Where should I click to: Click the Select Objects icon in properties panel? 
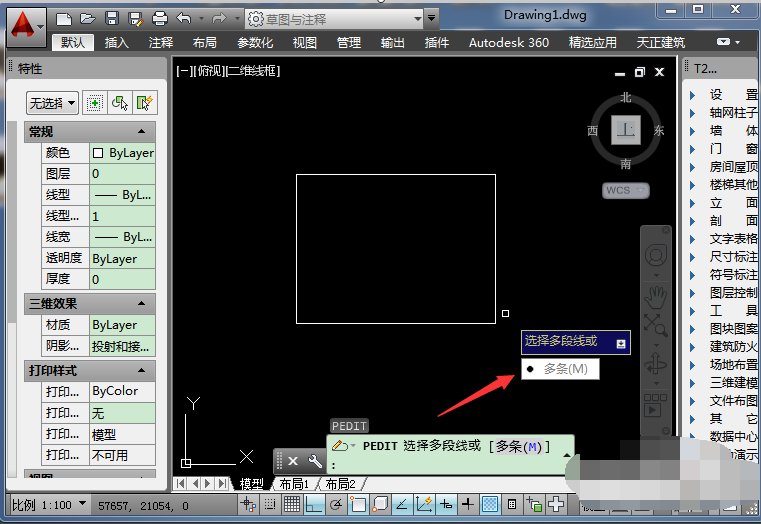click(x=120, y=102)
